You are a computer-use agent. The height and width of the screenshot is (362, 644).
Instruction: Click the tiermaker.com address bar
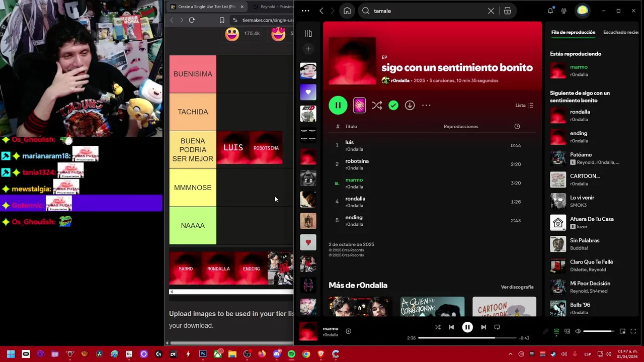point(267,20)
